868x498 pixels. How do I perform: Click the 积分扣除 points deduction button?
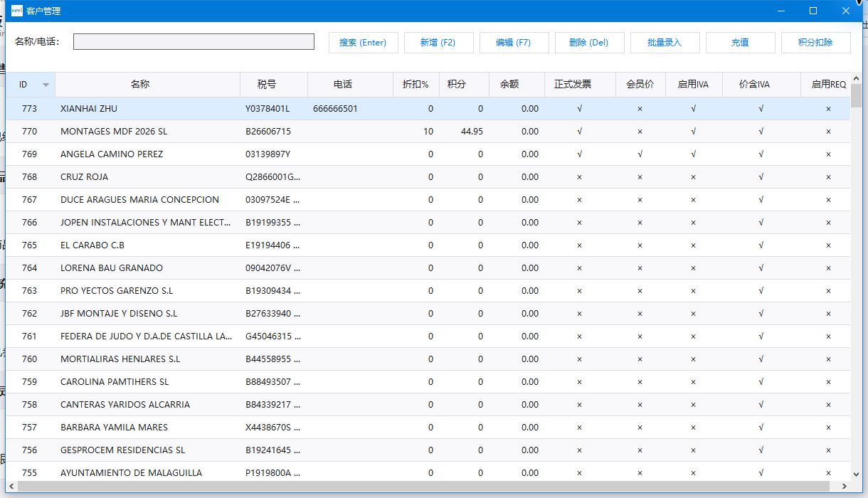tap(815, 43)
